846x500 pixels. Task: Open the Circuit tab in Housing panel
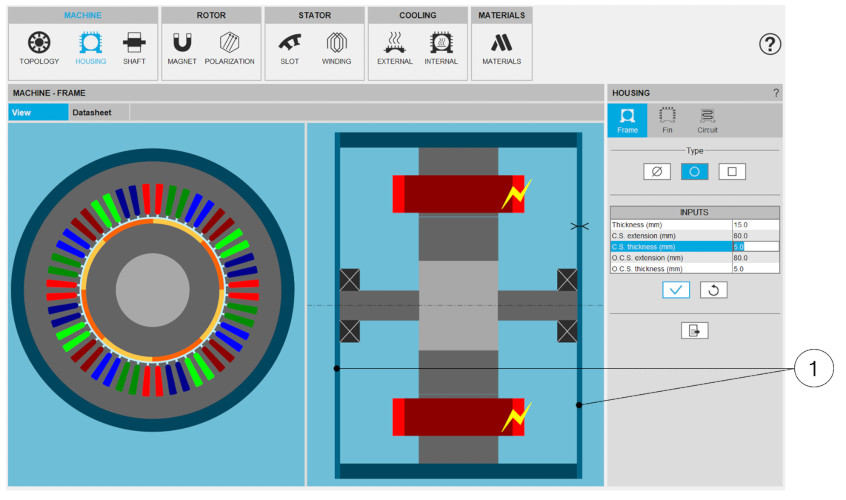coord(707,120)
